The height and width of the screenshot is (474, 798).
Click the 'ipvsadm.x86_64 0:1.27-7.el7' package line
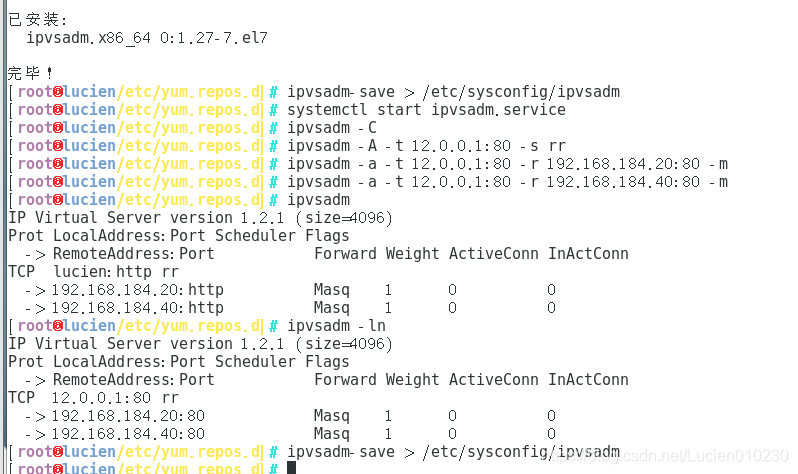point(147,38)
